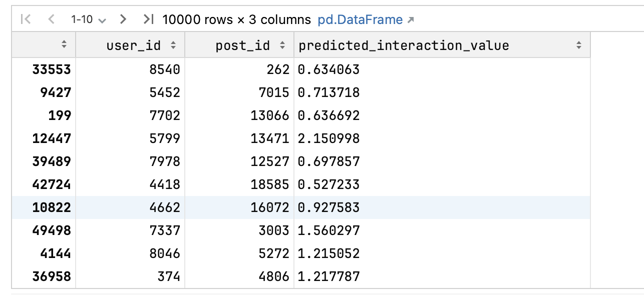644x295 pixels.
Task: Open the 1-10 page size dropdown
Action: coord(89,19)
